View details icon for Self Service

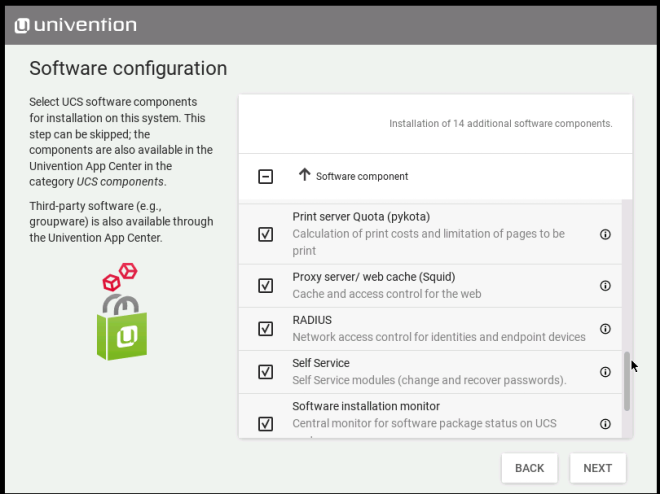605,372
